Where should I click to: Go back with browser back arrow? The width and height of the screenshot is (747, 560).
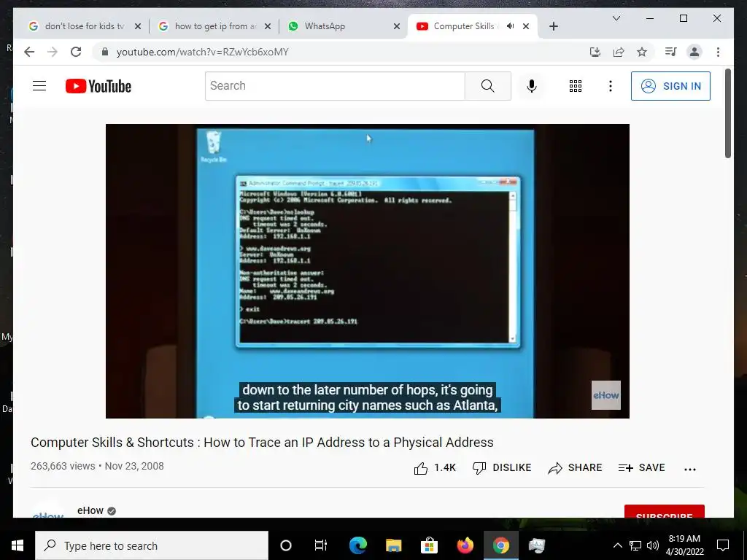click(29, 52)
